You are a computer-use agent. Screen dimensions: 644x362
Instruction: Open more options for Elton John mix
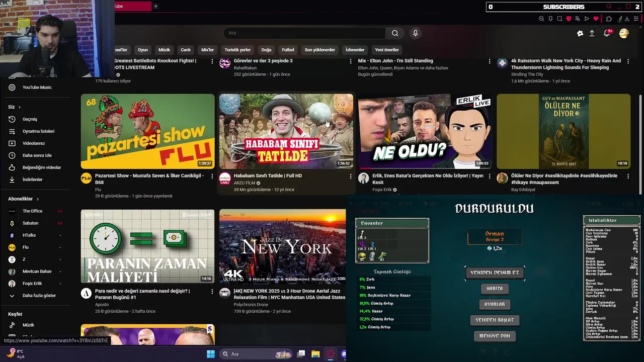coord(490,61)
